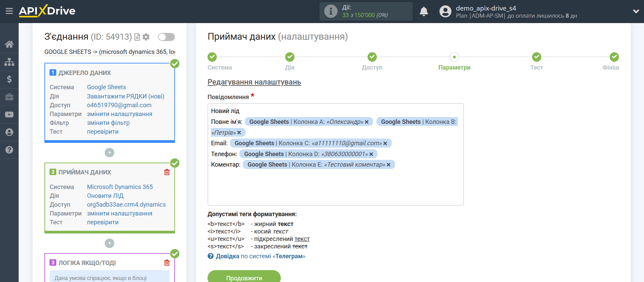644x282 pixels.
Task: Remove the Колонка C email tag
Action: (385, 144)
